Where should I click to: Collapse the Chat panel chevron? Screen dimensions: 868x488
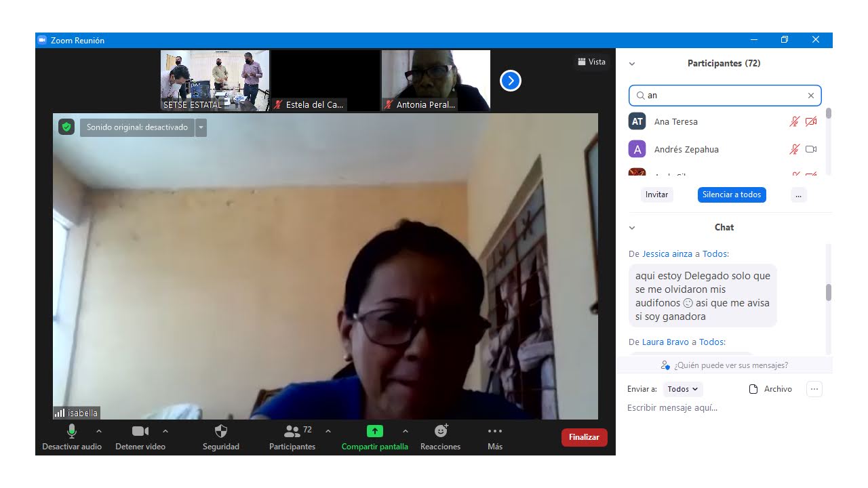pos(632,228)
